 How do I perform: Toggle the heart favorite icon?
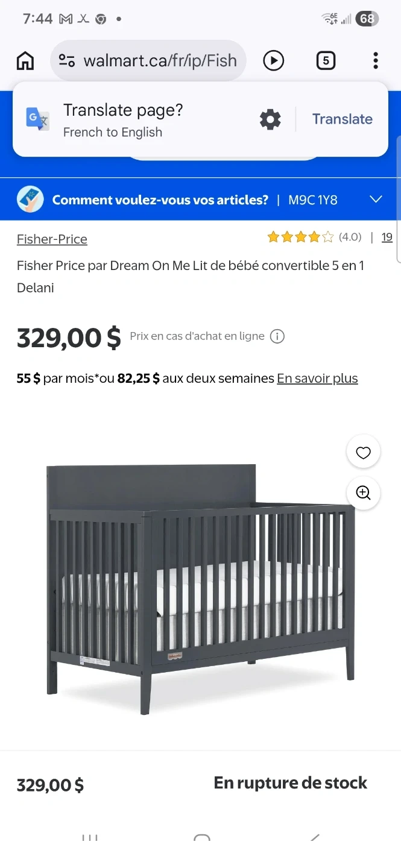[x=363, y=453]
